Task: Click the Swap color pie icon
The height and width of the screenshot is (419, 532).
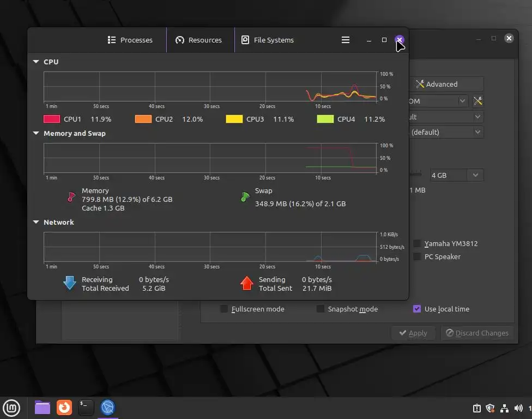Action: click(245, 197)
